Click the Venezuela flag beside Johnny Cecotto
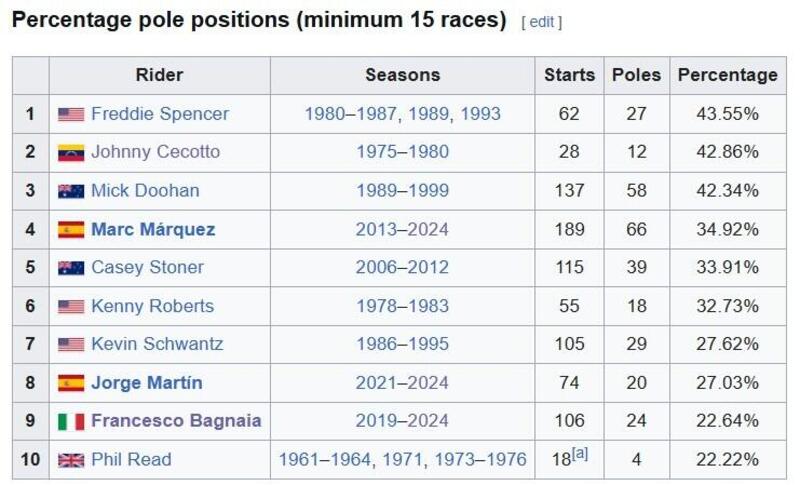Viewport: 800px width, 485px height. pos(71,153)
